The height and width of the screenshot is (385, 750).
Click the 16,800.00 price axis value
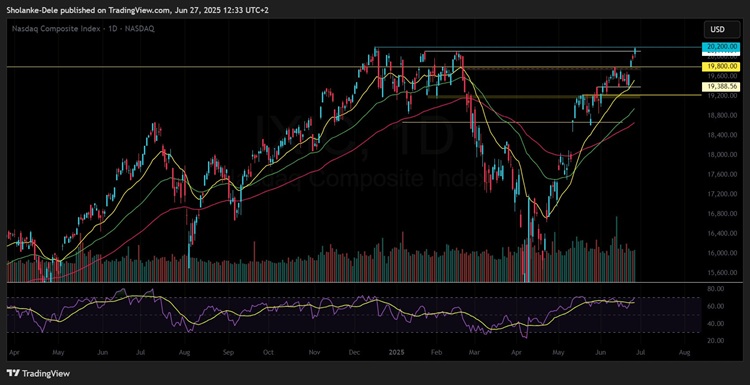pyautogui.click(x=723, y=214)
